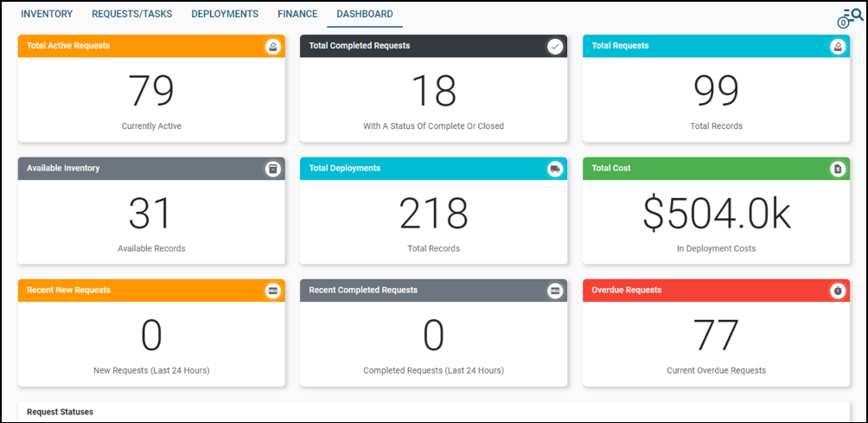Click the icon on Recent Completed Requests header

[555, 291]
